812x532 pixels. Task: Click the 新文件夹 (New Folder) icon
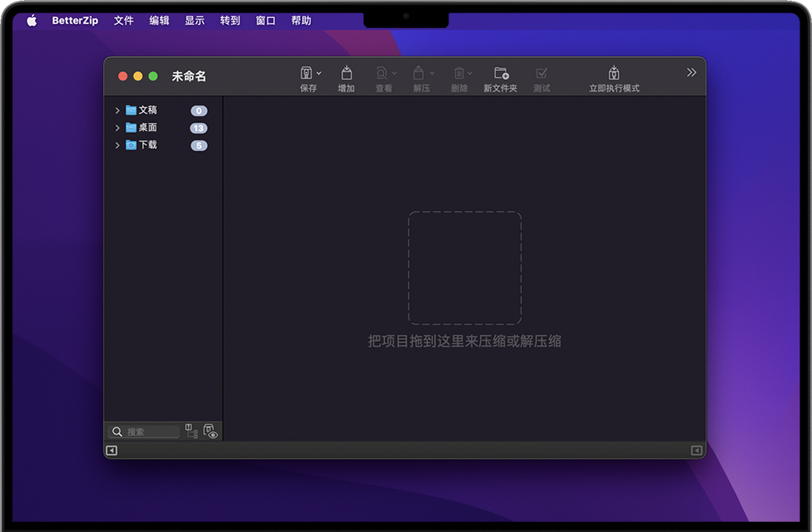(x=500, y=73)
